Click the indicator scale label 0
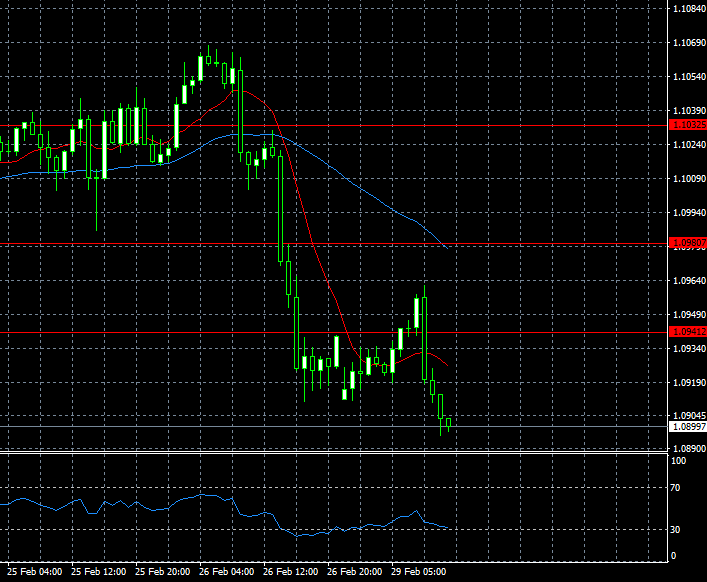The height and width of the screenshot is (582, 707). coord(674,556)
